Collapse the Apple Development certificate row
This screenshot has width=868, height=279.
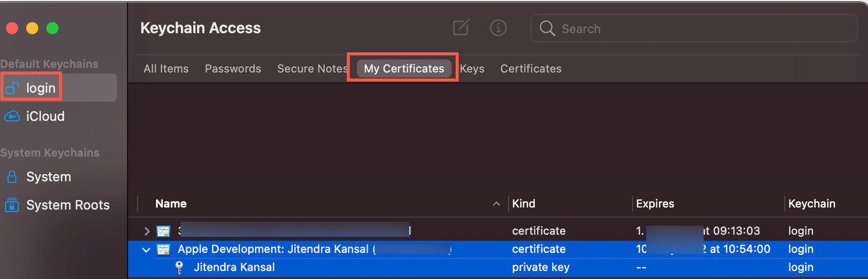point(146,249)
